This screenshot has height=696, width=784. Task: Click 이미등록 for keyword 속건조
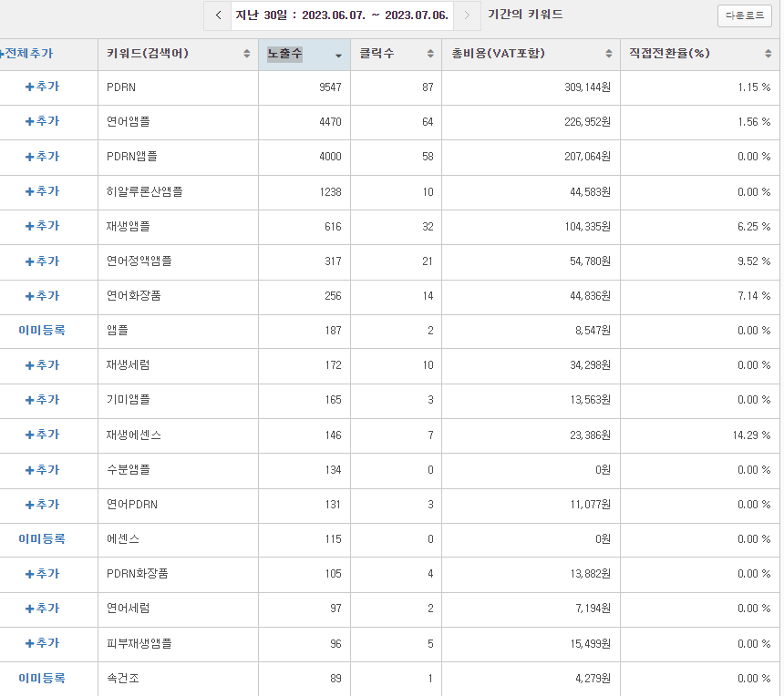(42, 679)
